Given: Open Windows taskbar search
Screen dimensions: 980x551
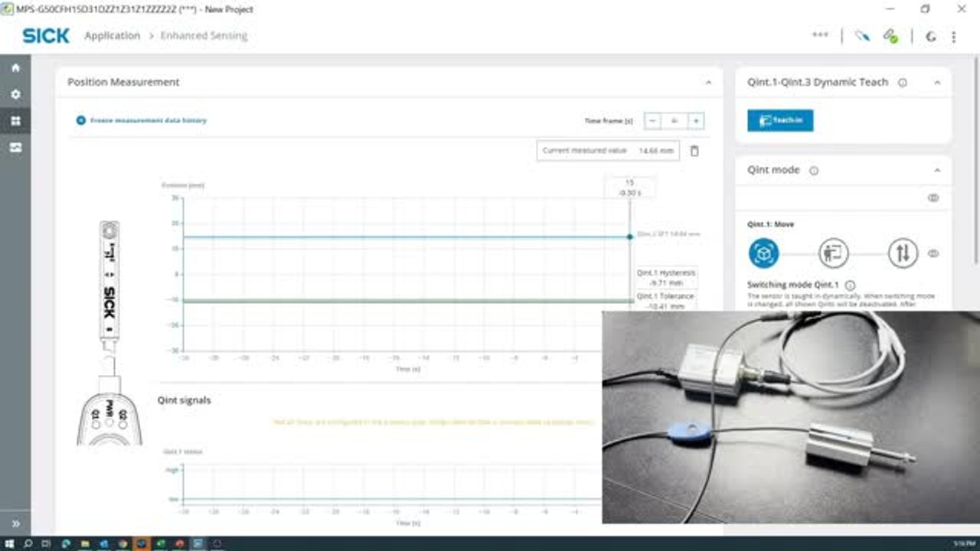Looking at the screenshot, I should click(x=28, y=544).
